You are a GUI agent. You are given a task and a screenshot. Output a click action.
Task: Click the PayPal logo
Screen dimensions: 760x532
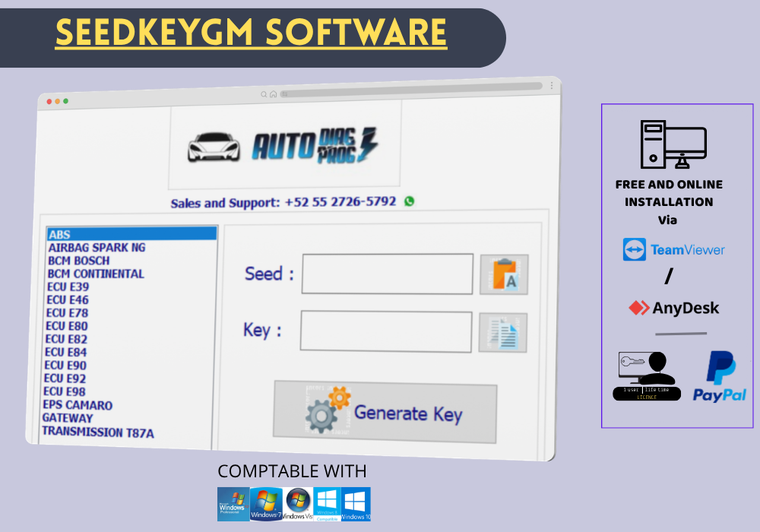coord(719,376)
